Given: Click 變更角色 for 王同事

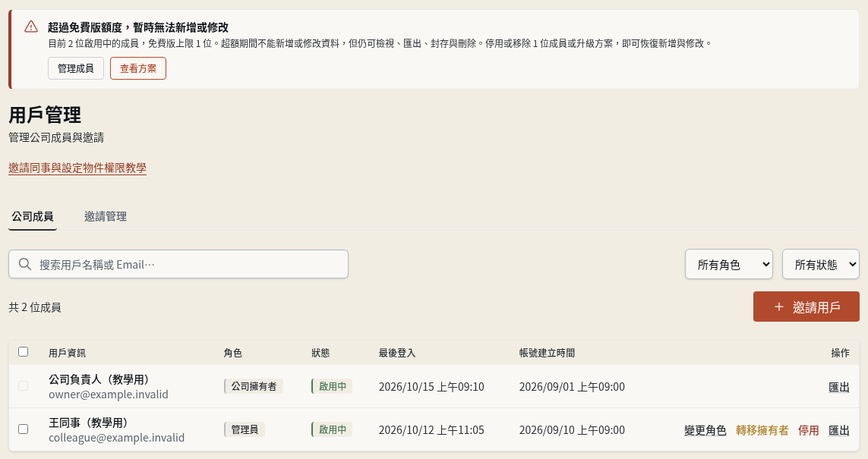Looking at the screenshot, I should point(705,430).
